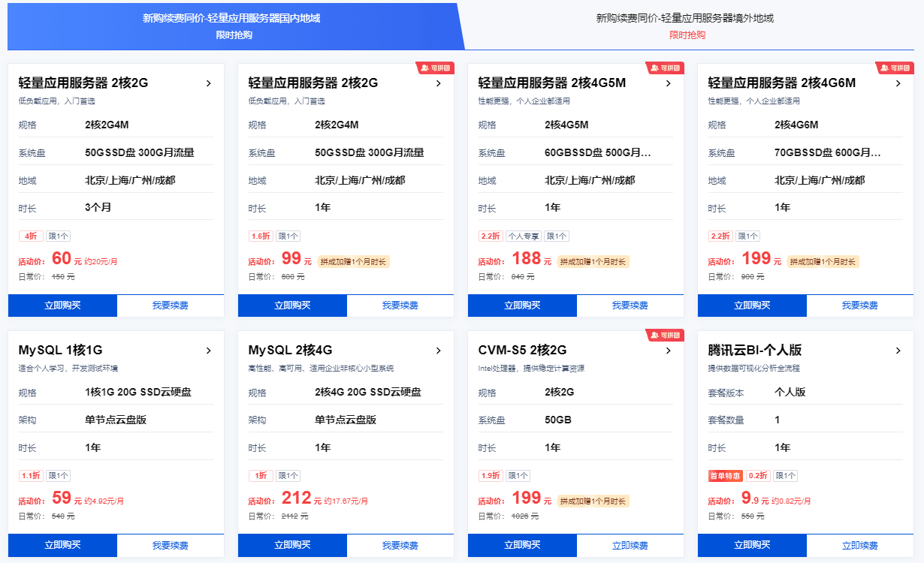The height and width of the screenshot is (563, 924).
Task: Click 拼成加赠1个月时长 on 99元 card
Action: [x=355, y=262]
